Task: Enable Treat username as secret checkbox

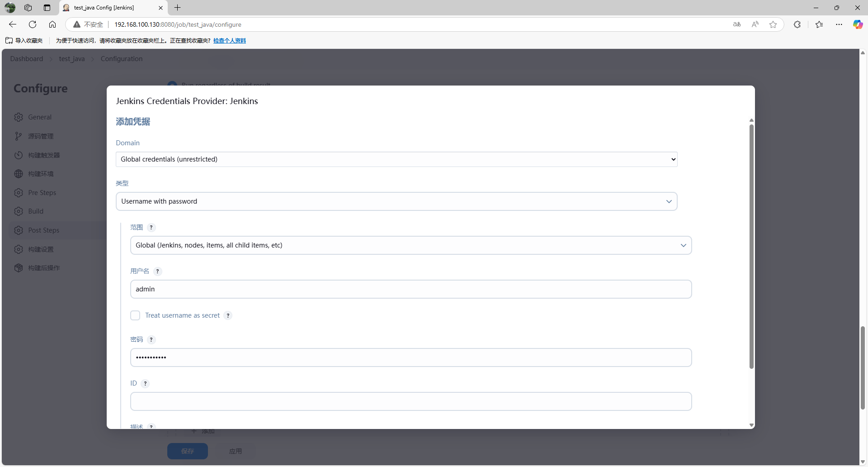Action: (x=135, y=315)
